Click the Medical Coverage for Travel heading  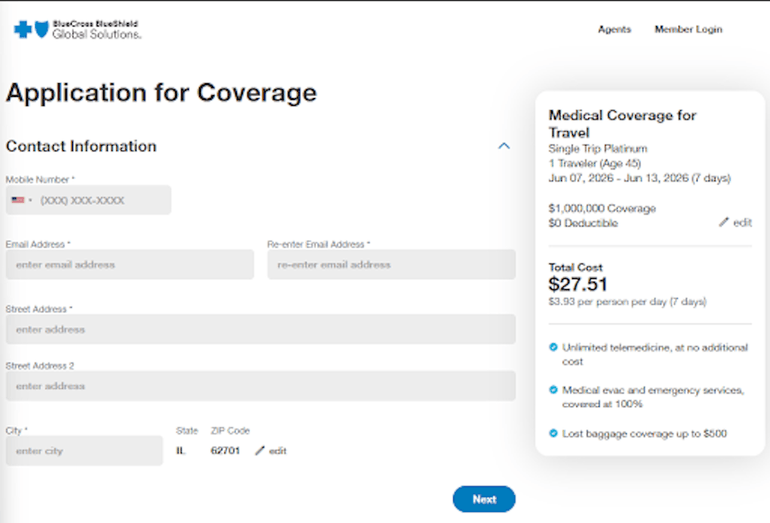point(622,124)
